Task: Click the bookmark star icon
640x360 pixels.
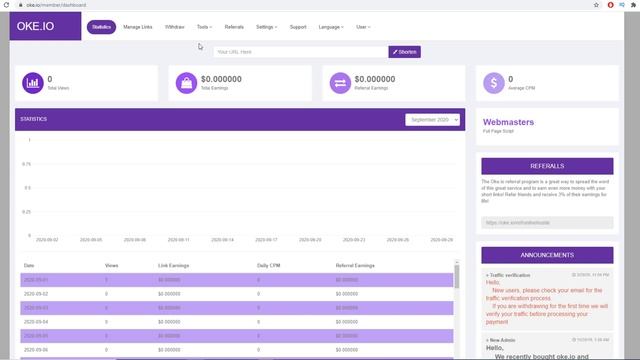Action: pos(596,5)
